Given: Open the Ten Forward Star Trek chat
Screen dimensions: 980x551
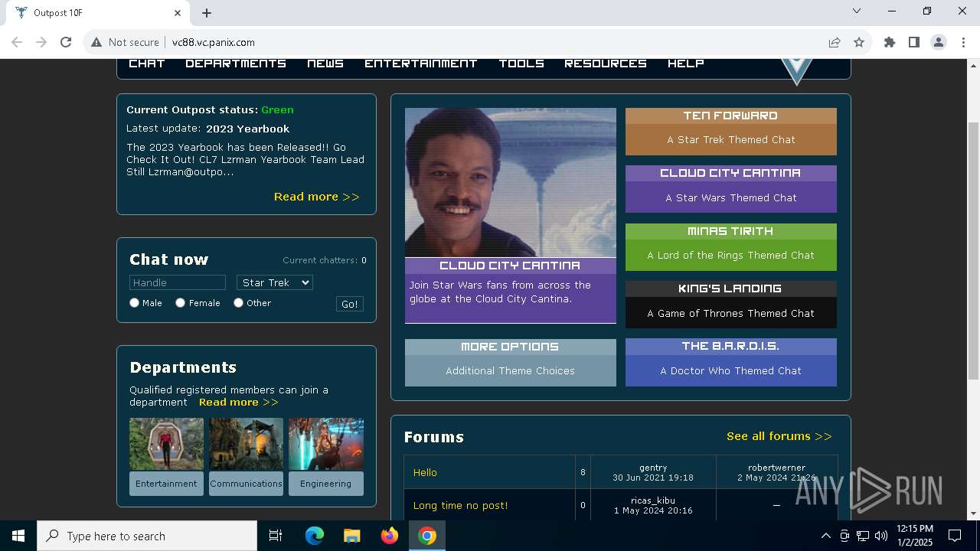Looking at the screenshot, I should point(731,132).
